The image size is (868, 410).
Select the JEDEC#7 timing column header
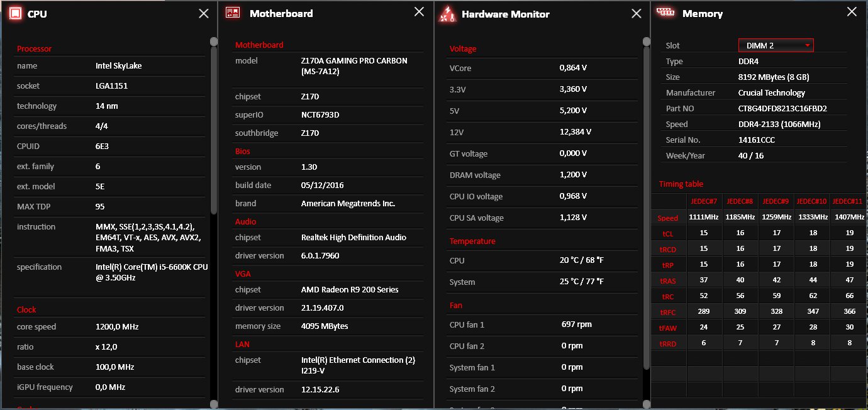(x=704, y=201)
